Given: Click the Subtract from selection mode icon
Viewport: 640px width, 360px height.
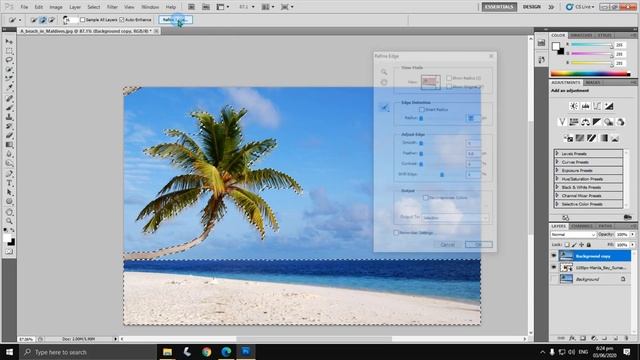Looking at the screenshot, I should (x=51, y=20).
